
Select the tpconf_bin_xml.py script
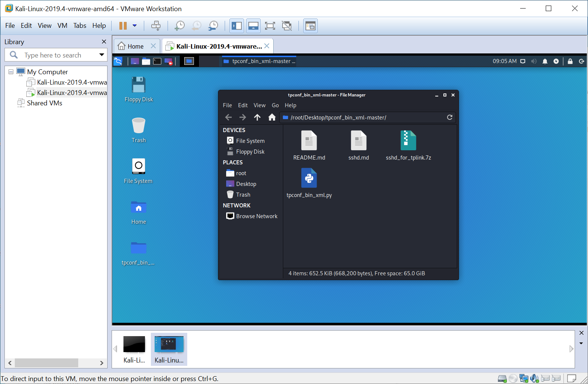[x=309, y=183]
